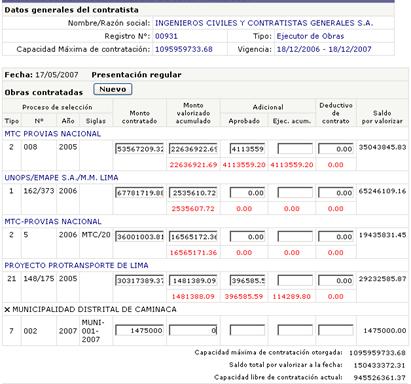Image resolution: width=411 pixels, height=384 pixels.
Task: Click Monto contratado field showing 67781719
Action: coord(140,193)
